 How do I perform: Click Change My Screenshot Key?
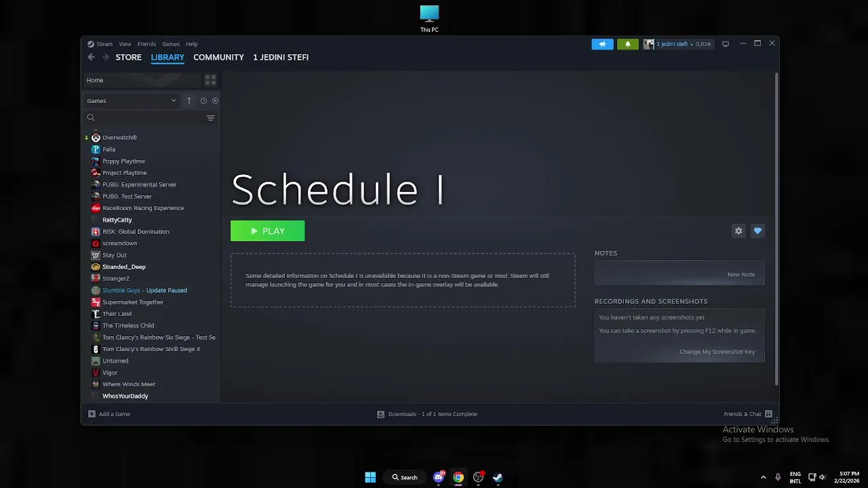point(717,352)
